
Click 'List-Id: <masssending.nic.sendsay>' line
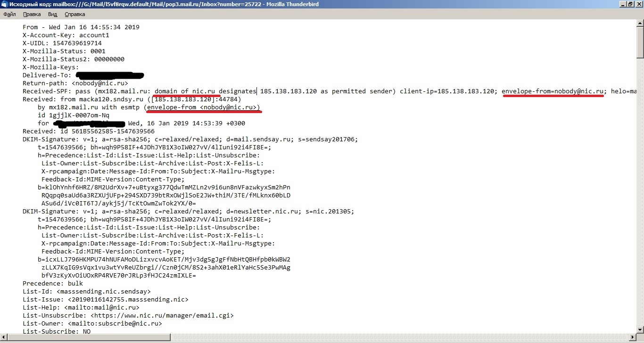(87, 291)
